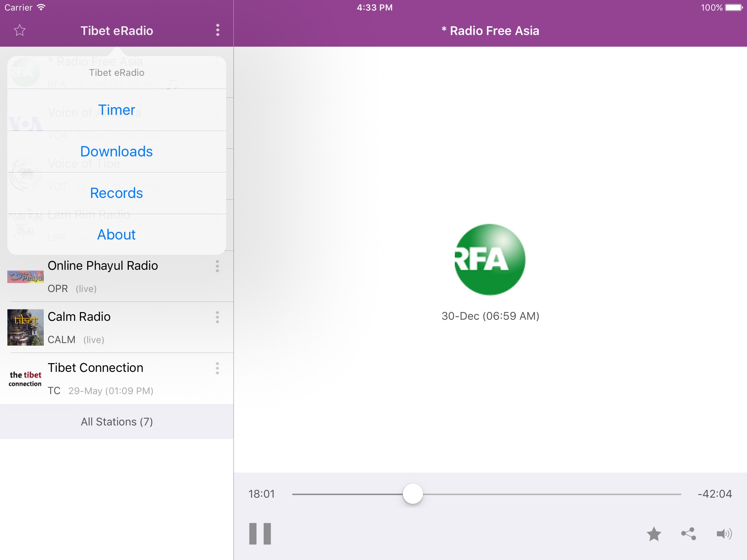Image resolution: width=747 pixels, height=560 pixels.
Task: Open options for Online Phayul Radio
Action: pyautogui.click(x=217, y=266)
